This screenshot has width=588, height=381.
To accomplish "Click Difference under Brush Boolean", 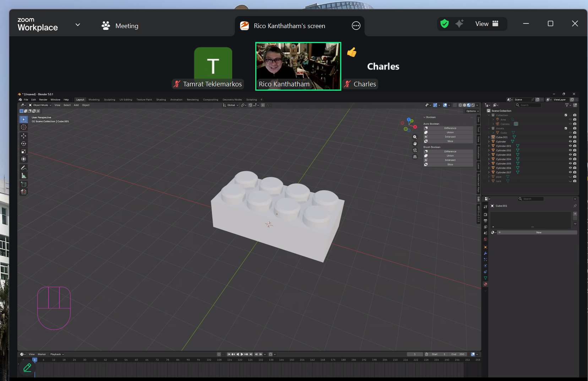I will pos(450,151).
